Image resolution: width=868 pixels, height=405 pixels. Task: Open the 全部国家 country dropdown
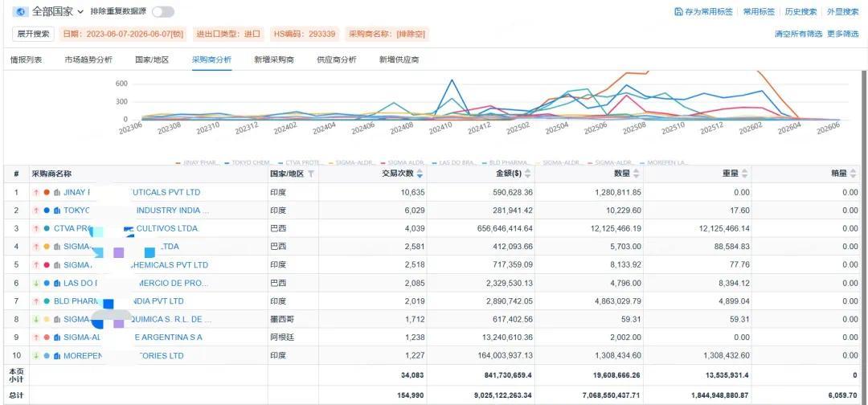coord(58,11)
